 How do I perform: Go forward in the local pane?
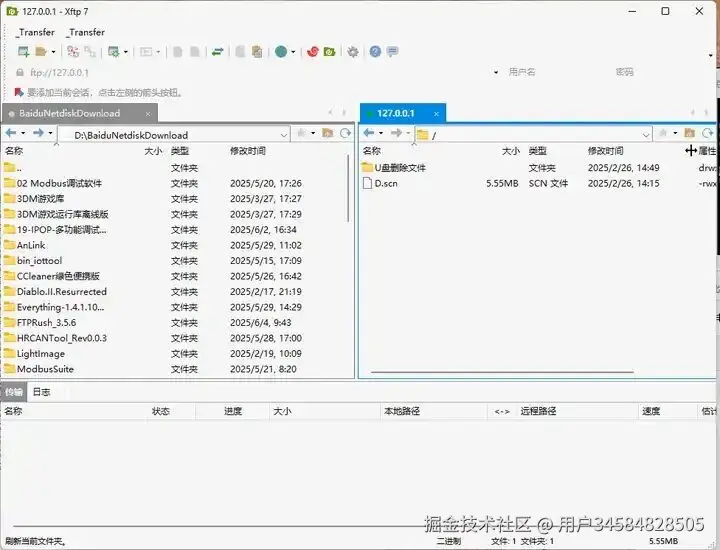(38, 133)
